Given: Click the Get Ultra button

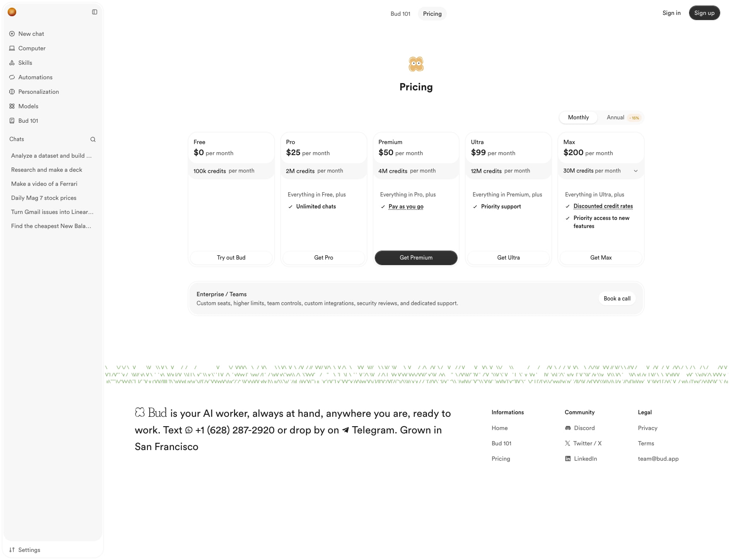Looking at the screenshot, I should coord(508,257).
